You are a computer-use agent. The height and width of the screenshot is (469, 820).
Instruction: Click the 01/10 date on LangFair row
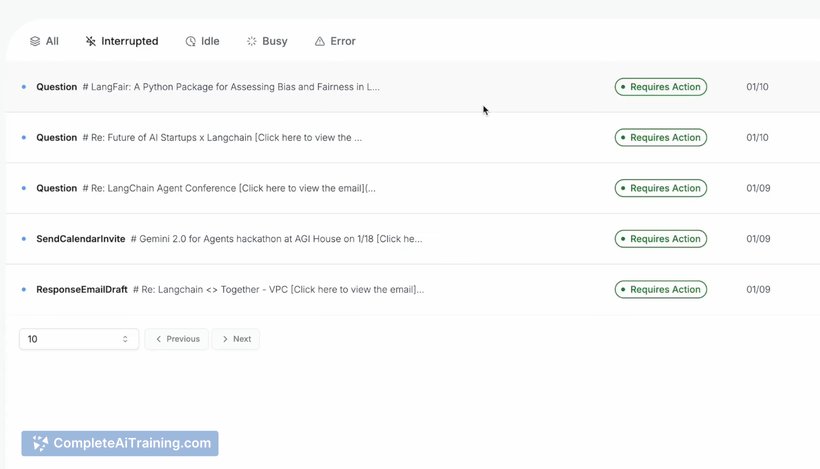757,87
